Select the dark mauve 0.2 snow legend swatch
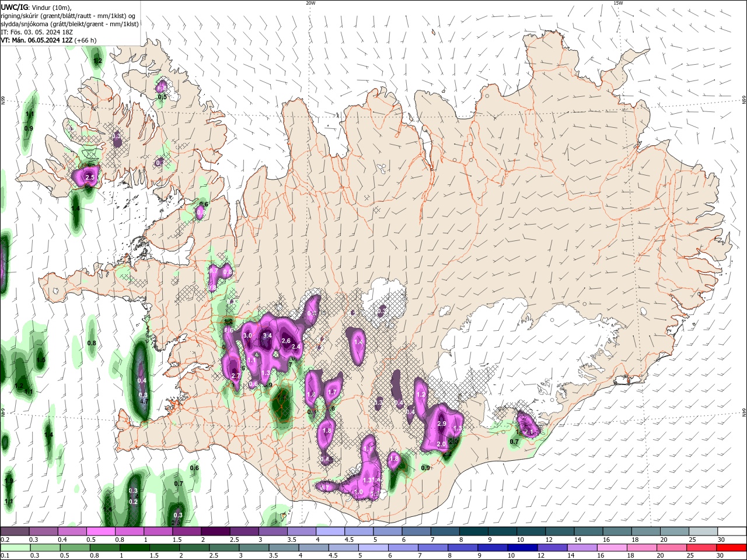Screen dimensions: 747x560 (x=15, y=531)
